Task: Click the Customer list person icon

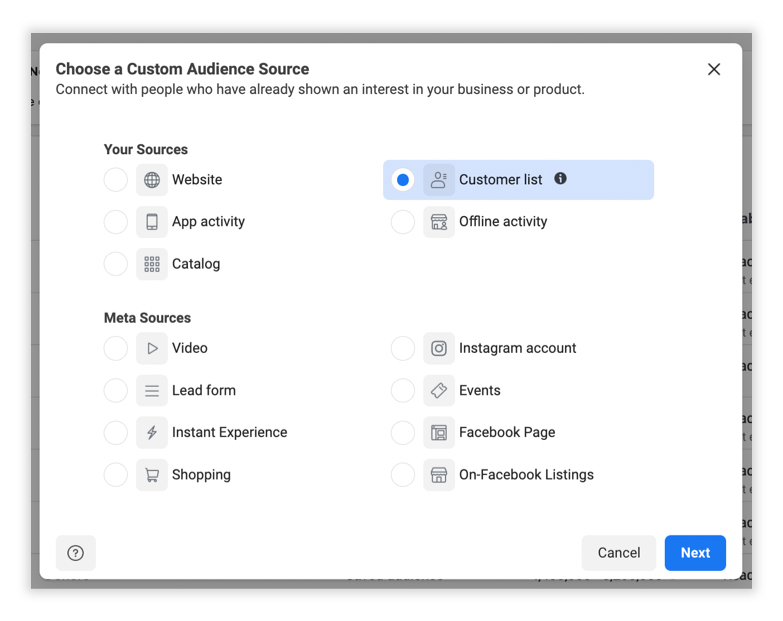Action: coord(439,180)
